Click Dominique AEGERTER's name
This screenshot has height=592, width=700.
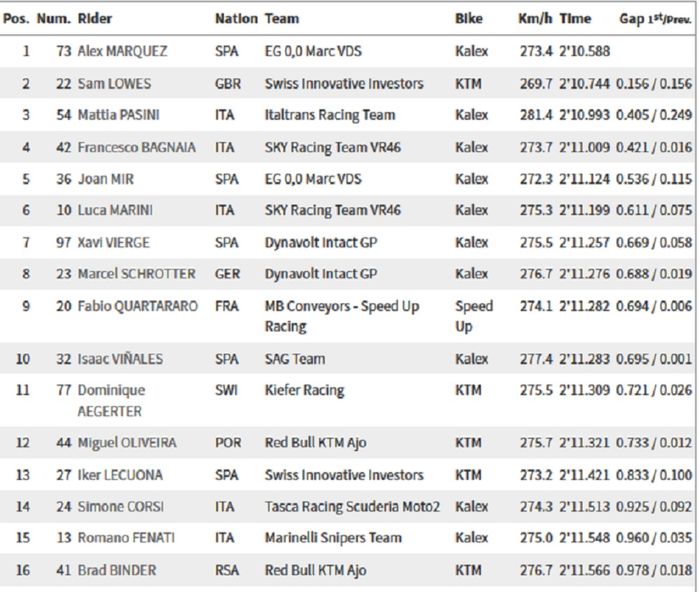[x=112, y=400]
